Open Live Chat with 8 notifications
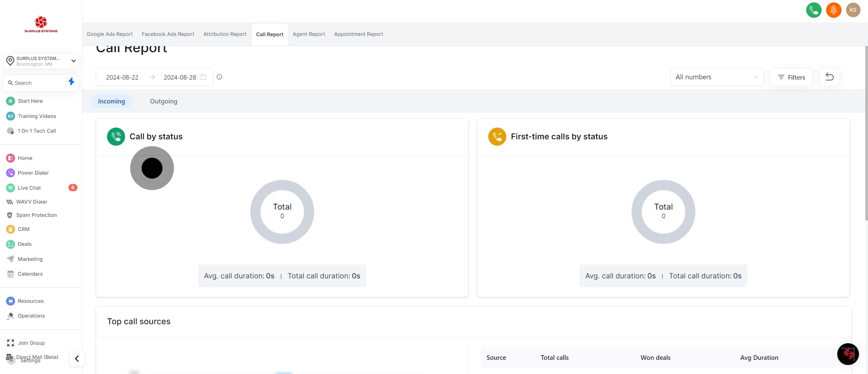Screen dimensions: 868x374 [29, 188]
